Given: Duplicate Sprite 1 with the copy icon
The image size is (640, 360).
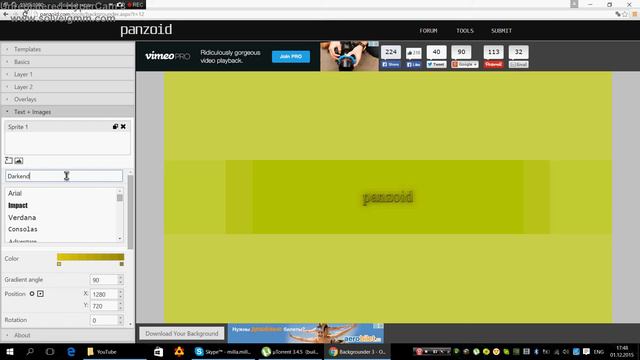Looking at the screenshot, I should 115,127.
